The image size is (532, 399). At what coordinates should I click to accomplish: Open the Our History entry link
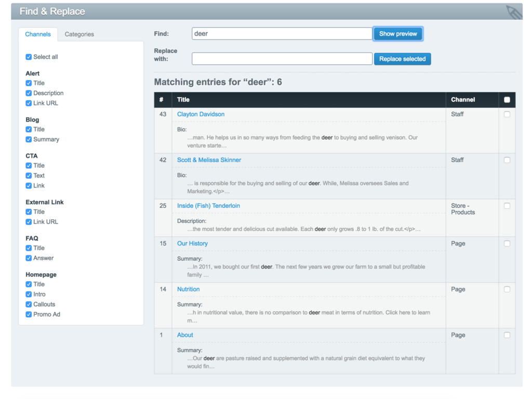[x=192, y=244]
